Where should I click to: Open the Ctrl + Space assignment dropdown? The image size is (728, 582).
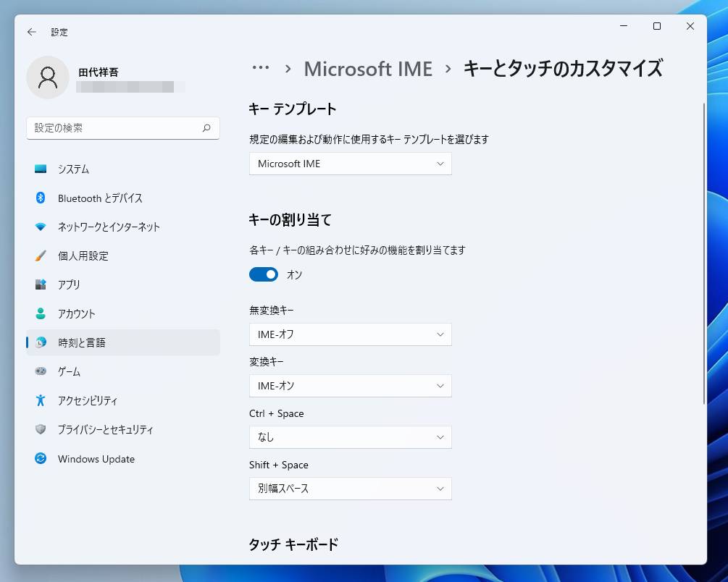click(x=350, y=436)
